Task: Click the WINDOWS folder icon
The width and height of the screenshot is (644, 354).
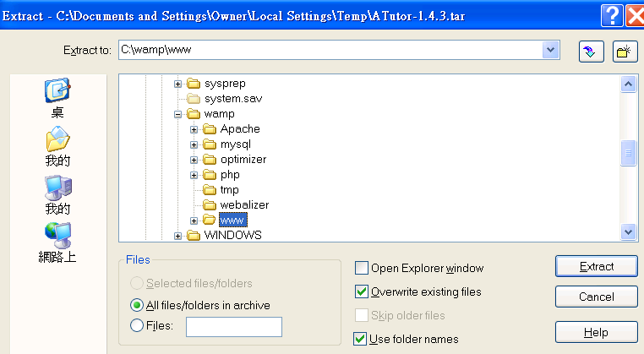Action: [x=194, y=236]
